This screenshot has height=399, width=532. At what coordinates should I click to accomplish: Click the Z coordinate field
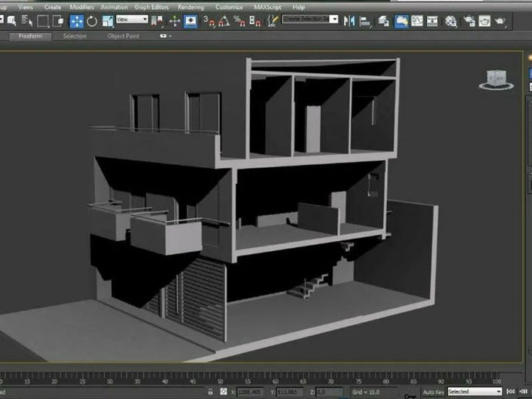329,392
